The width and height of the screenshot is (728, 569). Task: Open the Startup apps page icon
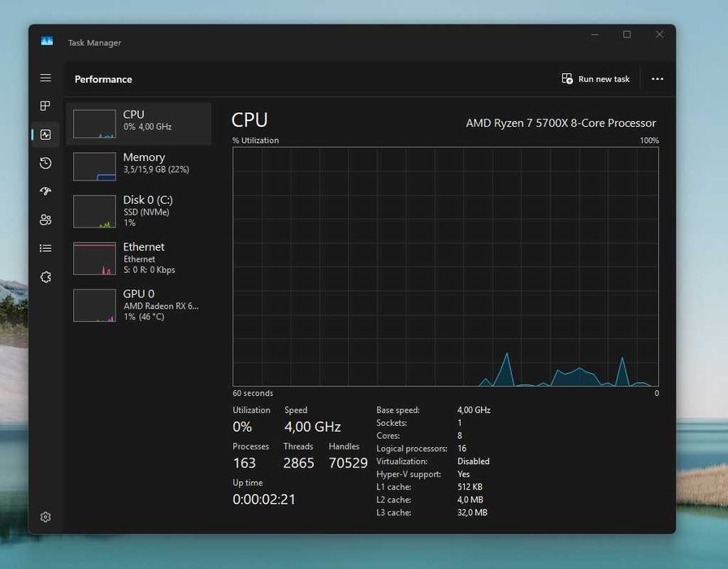[x=45, y=191]
